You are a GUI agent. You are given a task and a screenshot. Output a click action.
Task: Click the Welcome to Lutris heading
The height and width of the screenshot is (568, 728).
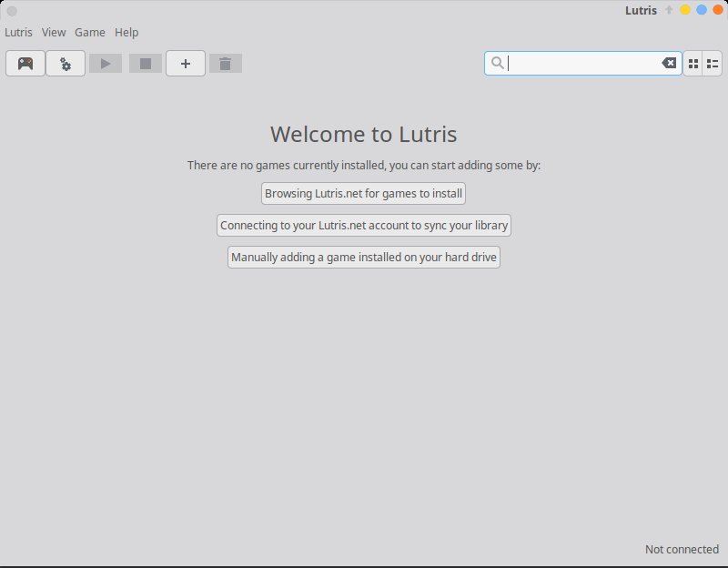pyautogui.click(x=363, y=134)
